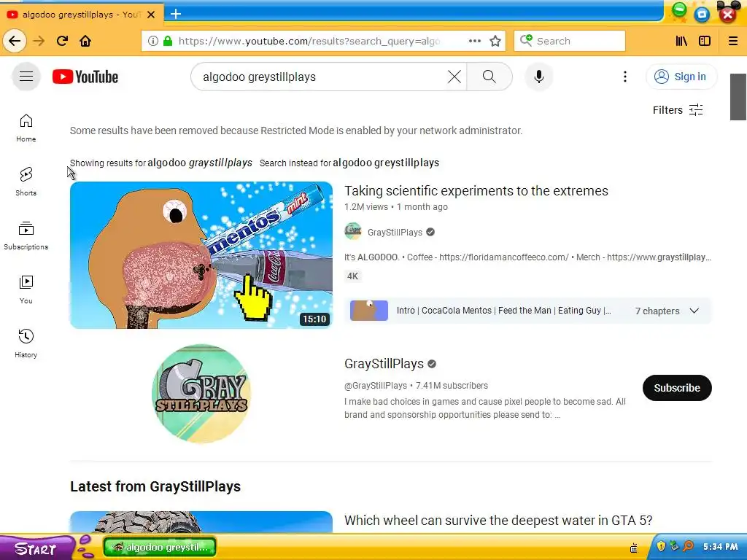Open the browser Library icon
Viewport: 747px width, 560px height.
(681, 41)
